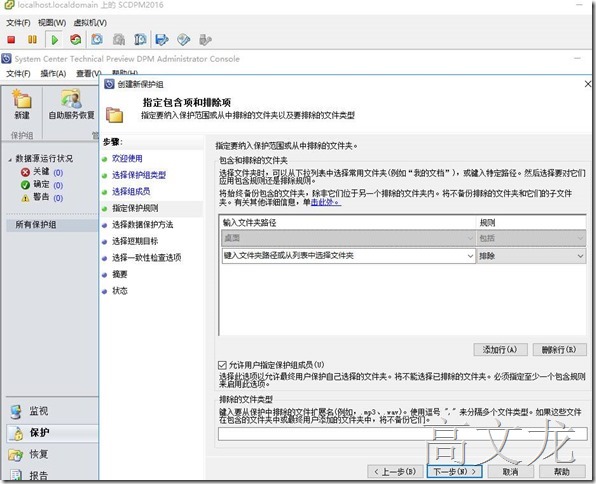
Task: Select the 选择一致性检查选项 wizard step
Action: [147, 258]
